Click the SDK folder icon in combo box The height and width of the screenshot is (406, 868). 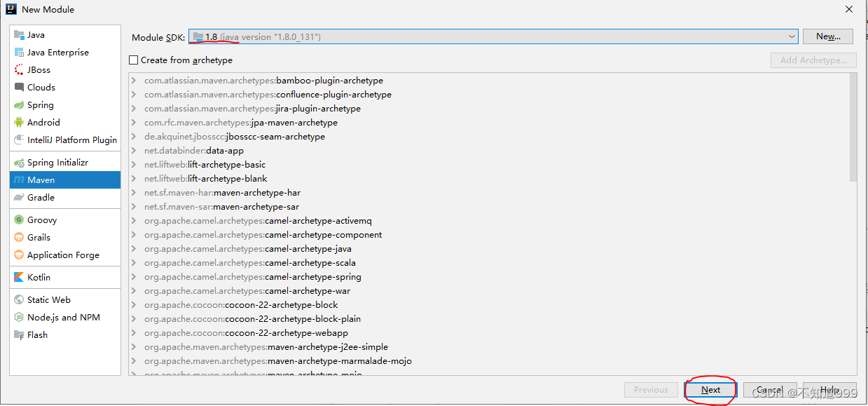[x=198, y=36]
